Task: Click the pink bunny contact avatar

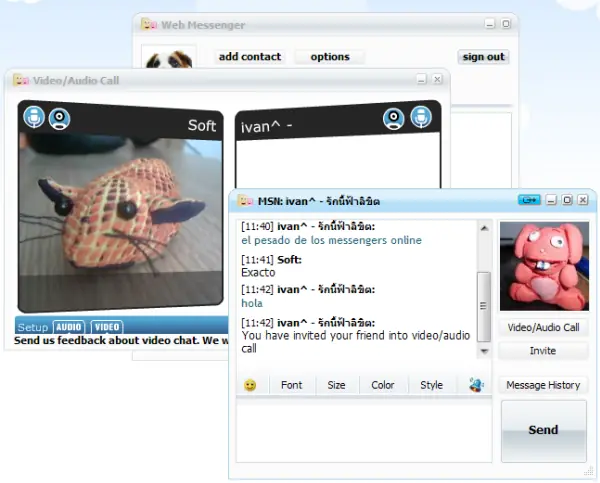Action: point(544,266)
